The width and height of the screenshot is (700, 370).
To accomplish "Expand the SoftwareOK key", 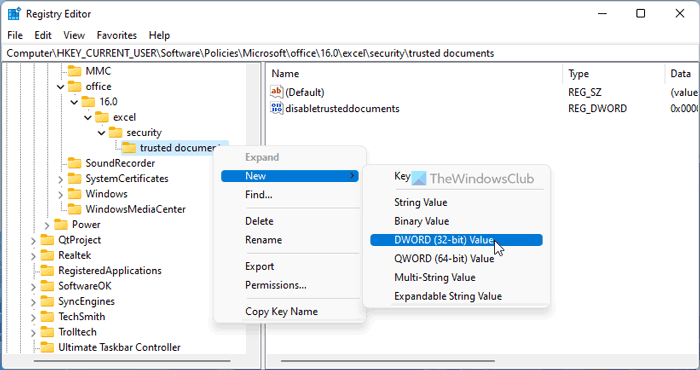I will (x=33, y=286).
